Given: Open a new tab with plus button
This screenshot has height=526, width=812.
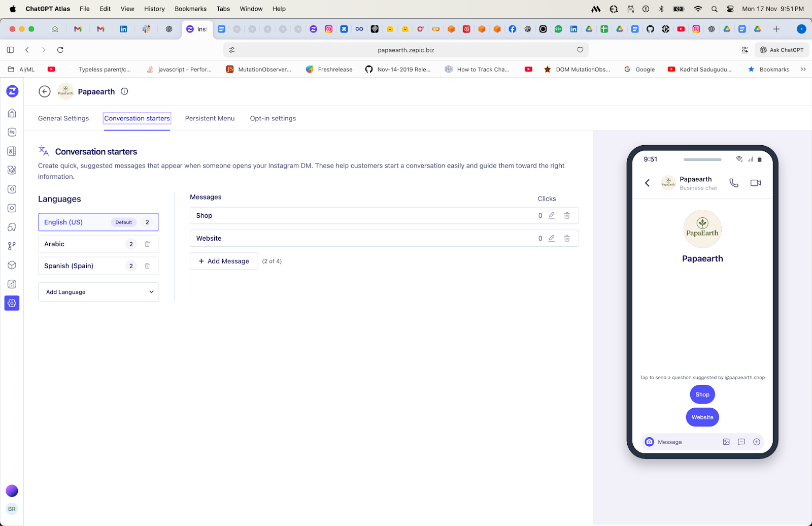Looking at the screenshot, I should 776,29.
